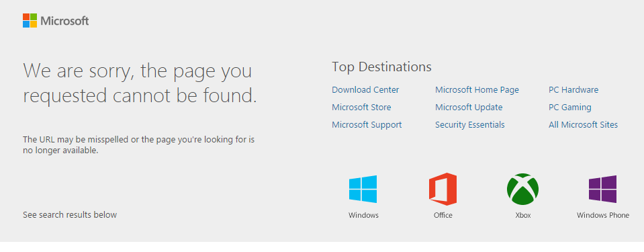This screenshot has height=252, width=644.
Task: Open the purple Windows Phone logo
Action: pos(602,189)
